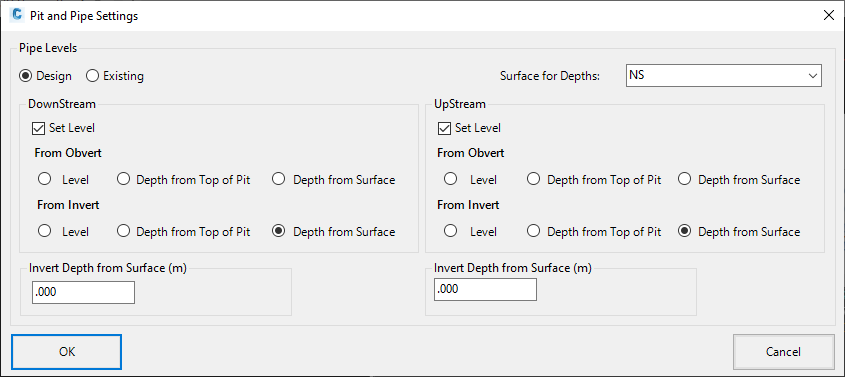Dismiss dialog with the Cancel button
The height and width of the screenshot is (377, 845).
pyautogui.click(x=784, y=352)
